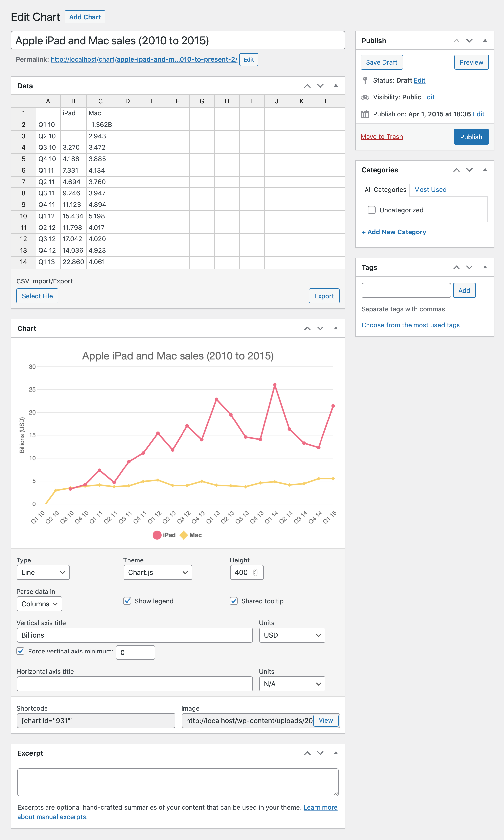Uncheck Show legend checkbox
Viewport: 504px width, 840px height.
pyautogui.click(x=127, y=601)
